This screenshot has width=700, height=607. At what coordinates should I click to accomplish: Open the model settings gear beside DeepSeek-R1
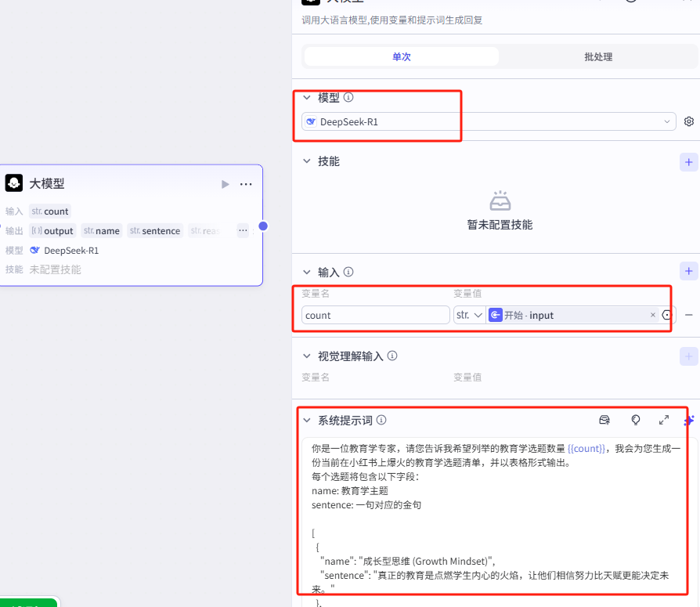coord(688,121)
